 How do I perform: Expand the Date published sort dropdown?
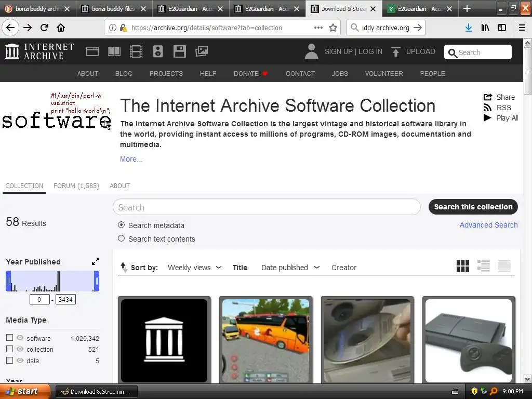coord(317,268)
